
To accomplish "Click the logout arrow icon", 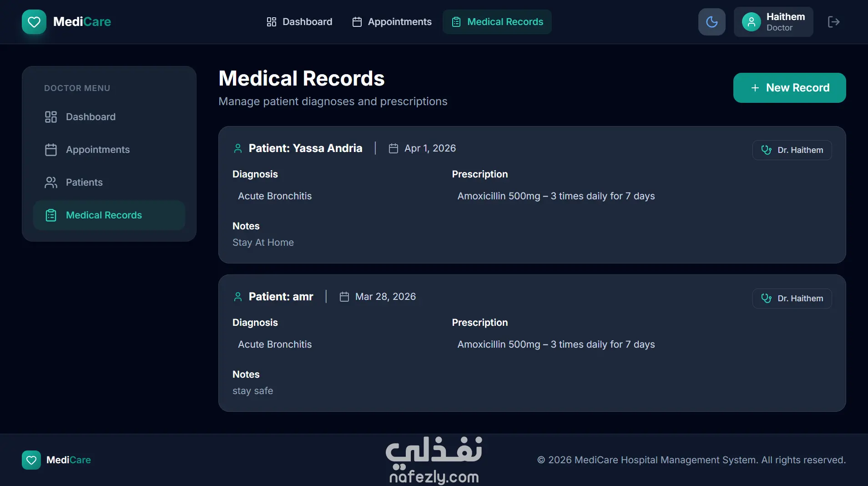I will (x=833, y=22).
